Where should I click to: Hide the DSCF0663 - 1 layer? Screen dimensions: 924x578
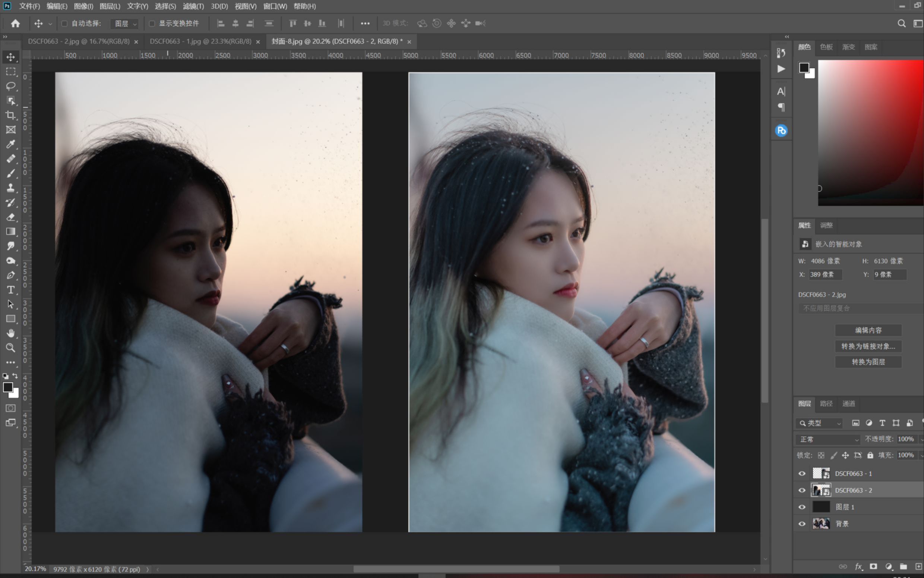point(802,473)
